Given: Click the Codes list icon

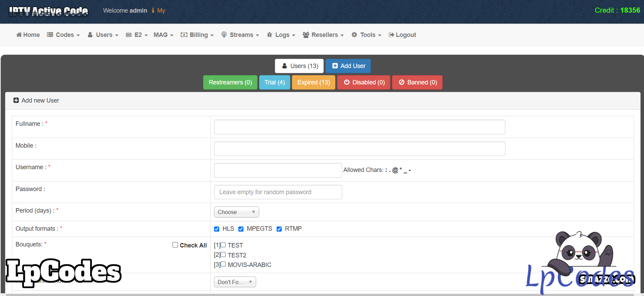Looking at the screenshot, I should 50,35.
